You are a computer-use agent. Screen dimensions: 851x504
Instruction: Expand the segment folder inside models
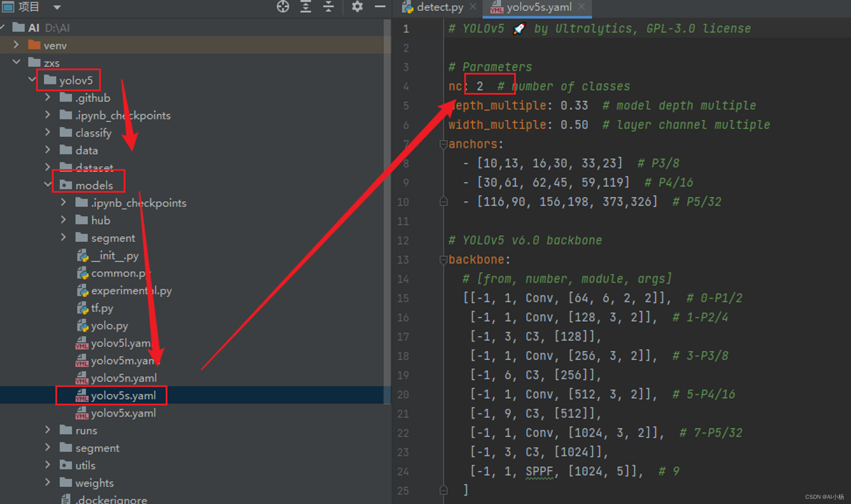point(63,237)
